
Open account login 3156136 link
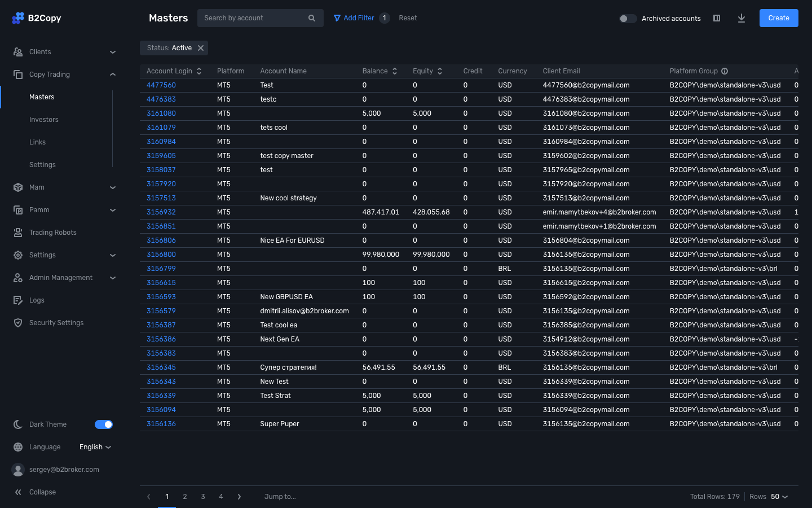161,424
